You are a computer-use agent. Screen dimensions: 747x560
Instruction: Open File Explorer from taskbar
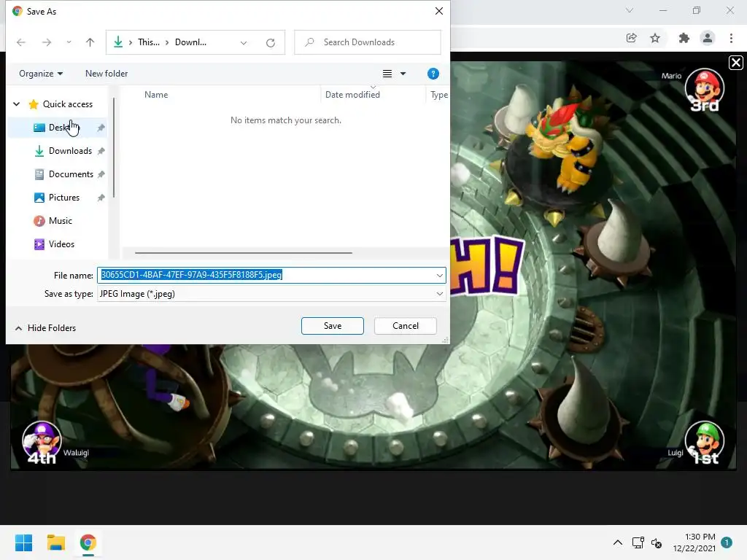point(55,542)
